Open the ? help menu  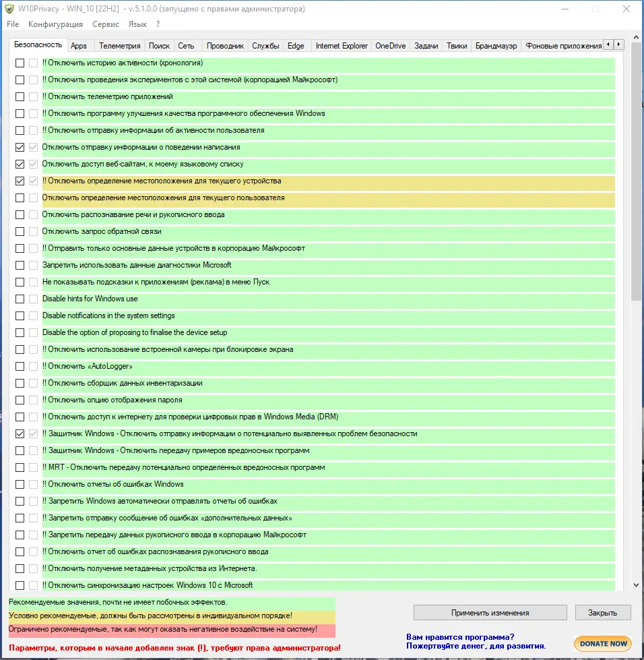pos(158,24)
